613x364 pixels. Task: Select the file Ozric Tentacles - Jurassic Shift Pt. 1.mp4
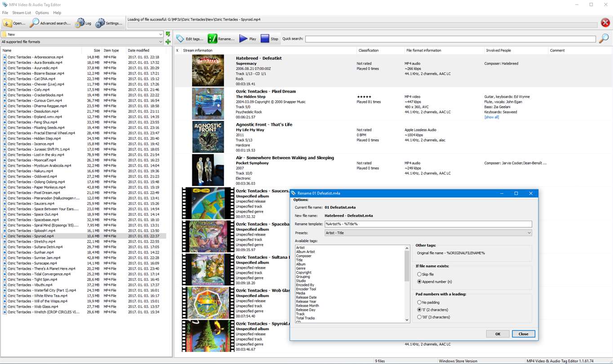(84, 149)
